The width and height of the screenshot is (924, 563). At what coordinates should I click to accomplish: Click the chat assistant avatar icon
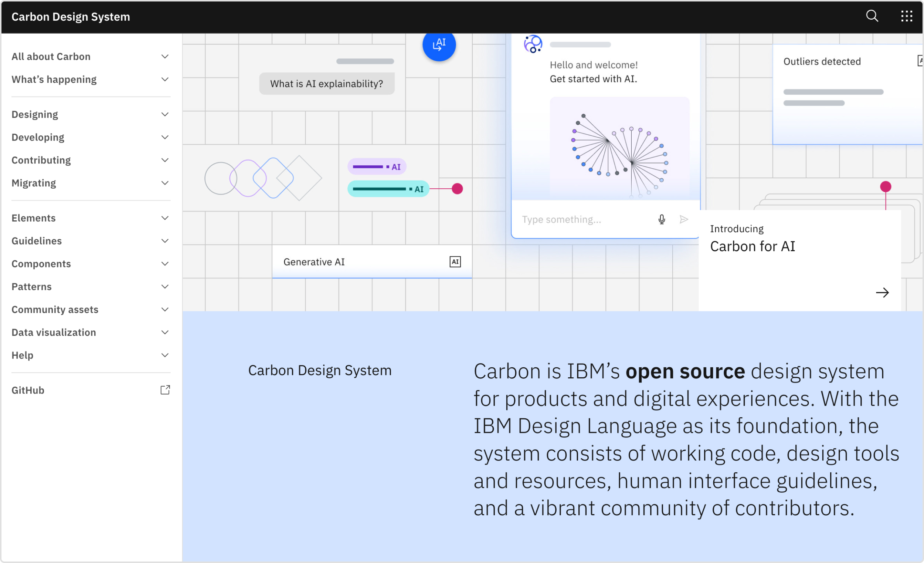pos(533,44)
